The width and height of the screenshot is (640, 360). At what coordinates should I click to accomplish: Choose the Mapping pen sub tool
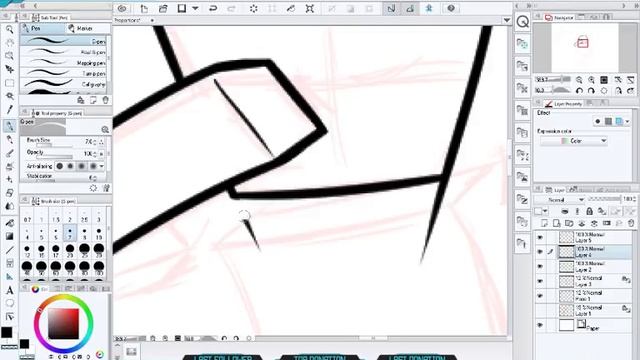pyautogui.click(x=63, y=63)
